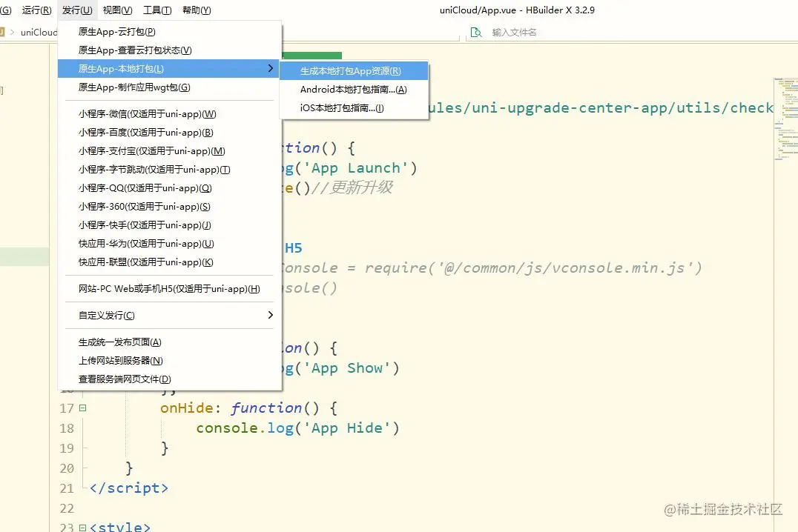
Task: Open iOS本地打包指南...(I)
Action: 354,108
